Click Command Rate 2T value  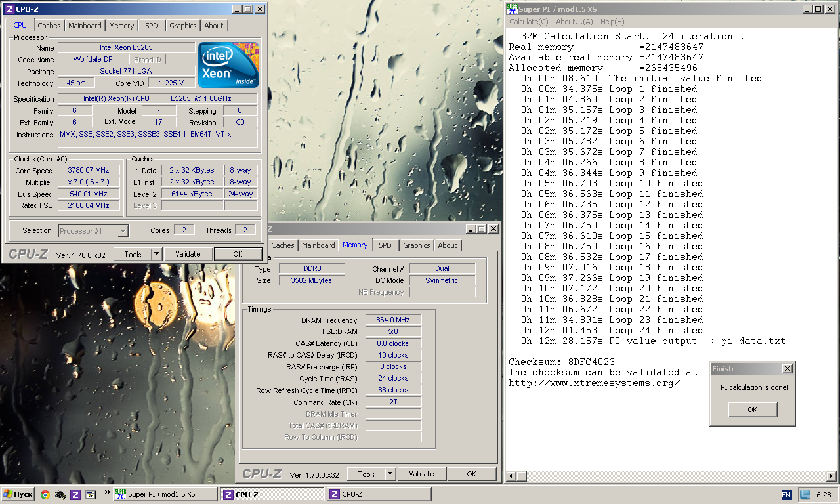tap(393, 402)
